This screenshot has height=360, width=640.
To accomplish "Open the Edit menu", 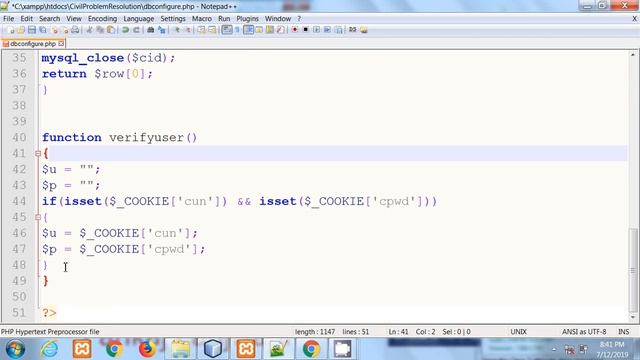I will (x=27, y=19).
